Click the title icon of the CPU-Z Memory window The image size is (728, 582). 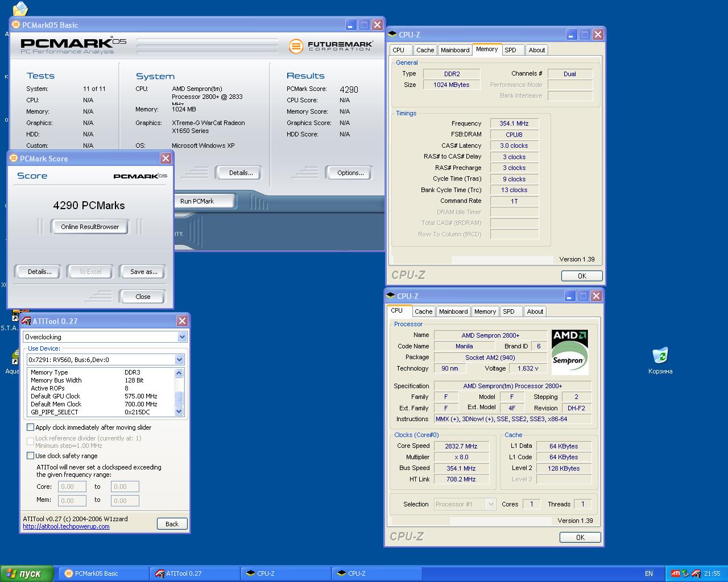click(x=392, y=35)
